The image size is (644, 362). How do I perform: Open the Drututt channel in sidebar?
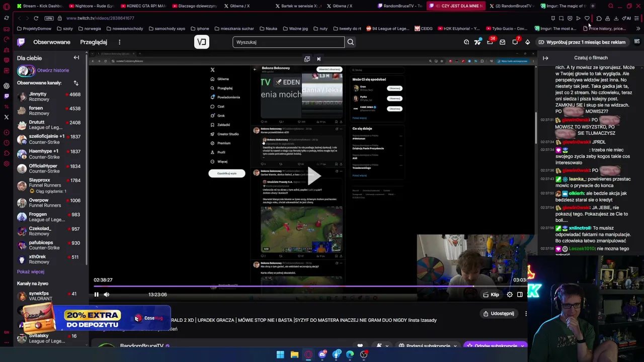click(x=49, y=125)
